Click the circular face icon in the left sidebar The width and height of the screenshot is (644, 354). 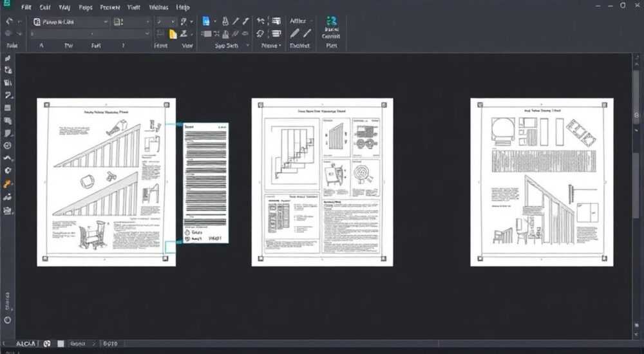click(7, 145)
